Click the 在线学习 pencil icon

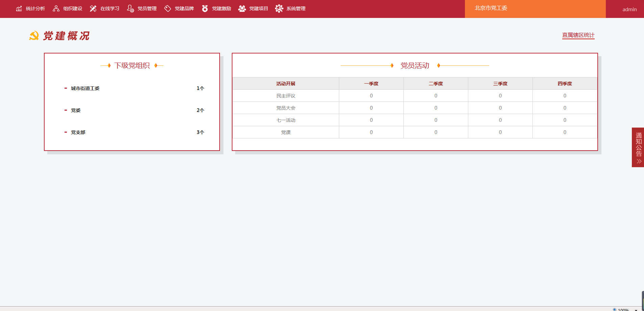pyautogui.click(x=93, y=8)
